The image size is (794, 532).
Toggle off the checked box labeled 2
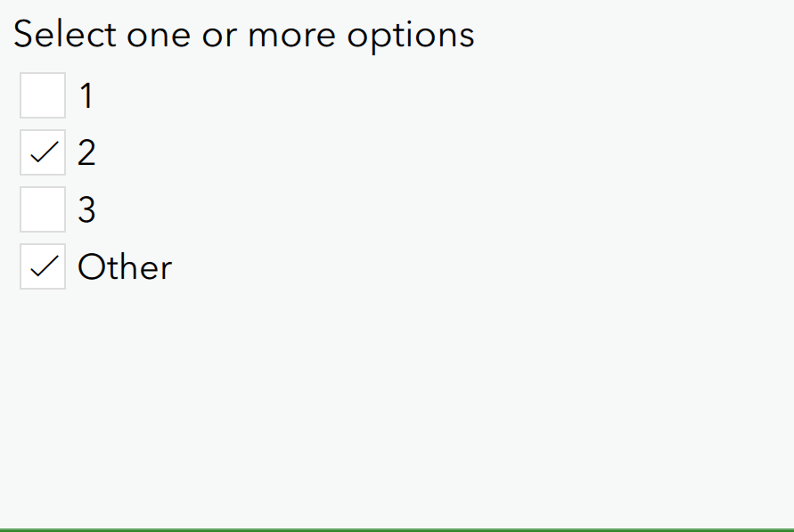[x=43, y=152]
